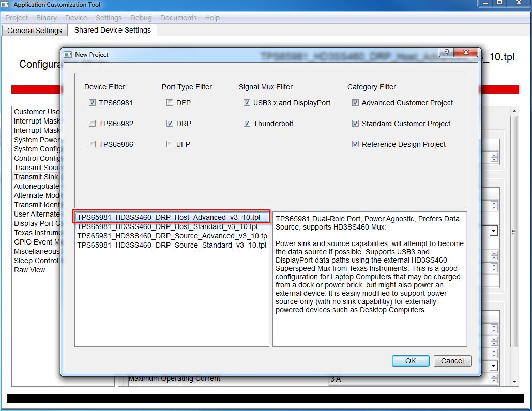Select Display Port in the settings list
Image resolution: width=532 pixels, height=411 pixels.
(37, 223)
